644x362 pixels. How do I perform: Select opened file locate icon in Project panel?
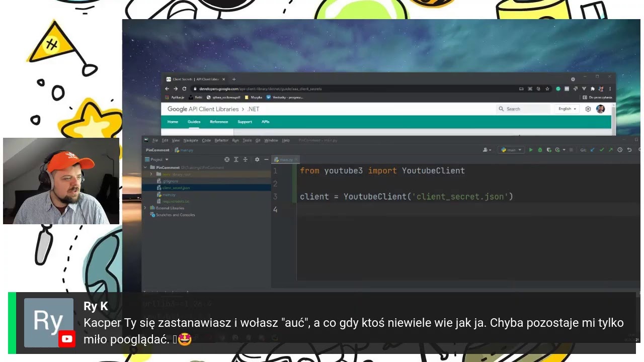(x=227, y=159)
